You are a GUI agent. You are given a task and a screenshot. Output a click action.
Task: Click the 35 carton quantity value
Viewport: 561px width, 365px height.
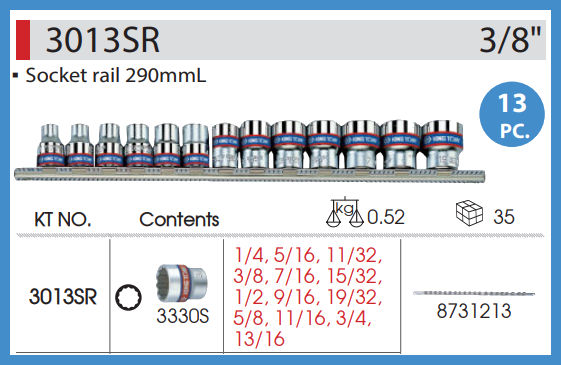pos(504,217)
